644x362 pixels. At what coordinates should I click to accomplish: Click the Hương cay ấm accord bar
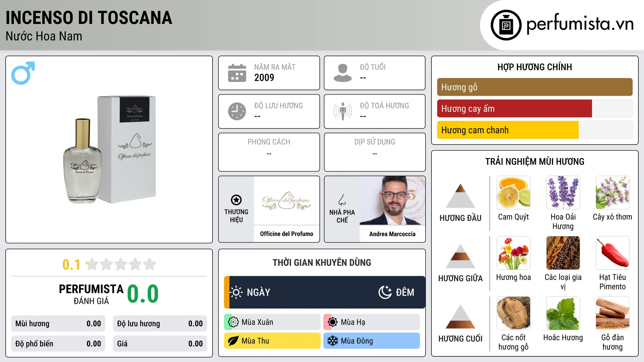coord(535,108)
